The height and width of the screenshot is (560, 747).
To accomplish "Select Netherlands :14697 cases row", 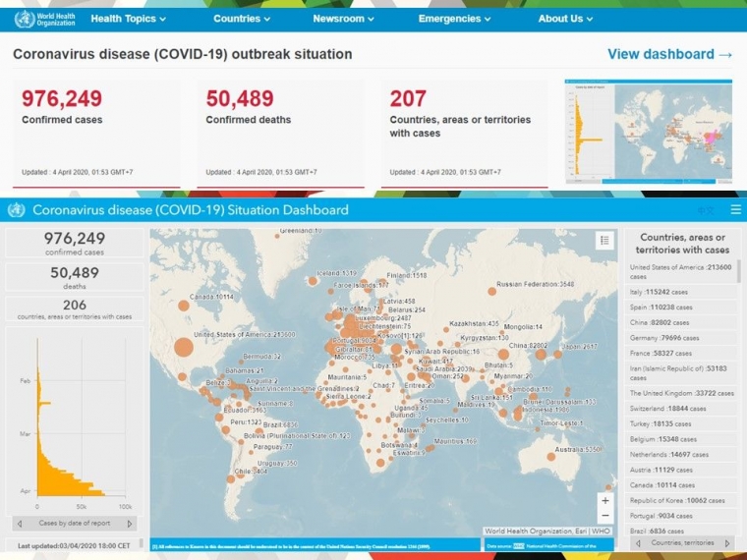I will (x=680, y=454).
